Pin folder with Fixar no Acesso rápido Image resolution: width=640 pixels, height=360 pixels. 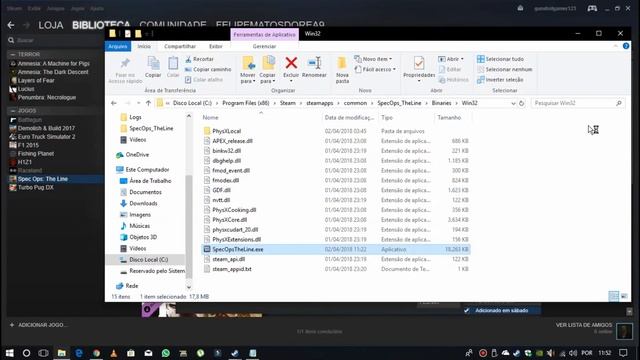point(125,70)
